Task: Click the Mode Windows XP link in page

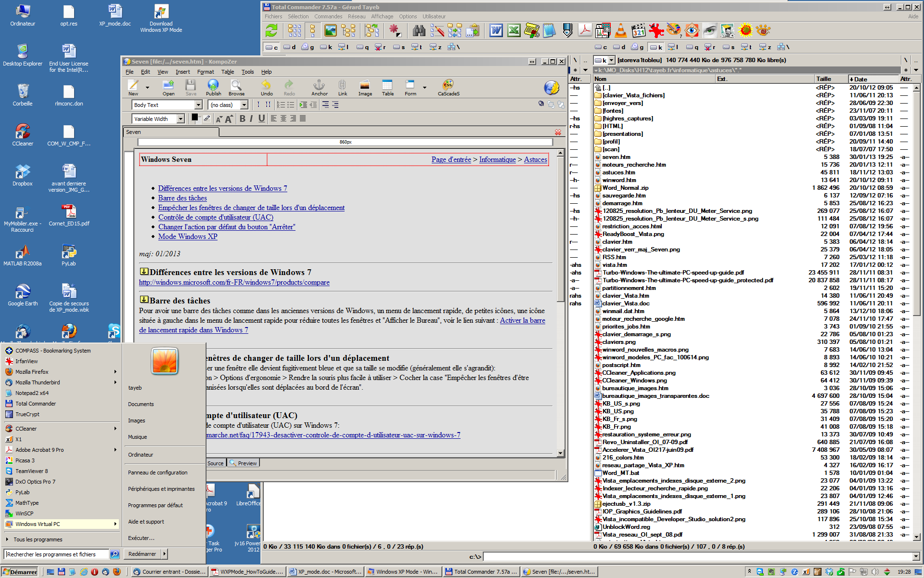Action: [188, 236]
